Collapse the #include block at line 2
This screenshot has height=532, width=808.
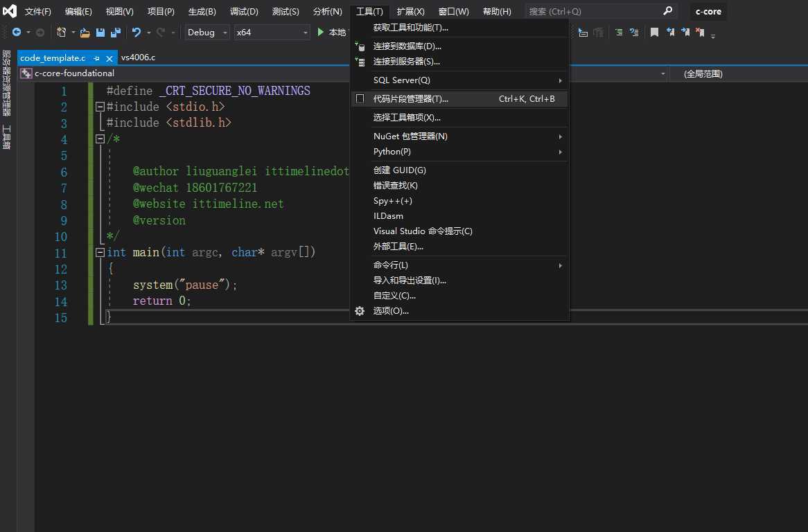coord(100,107)
